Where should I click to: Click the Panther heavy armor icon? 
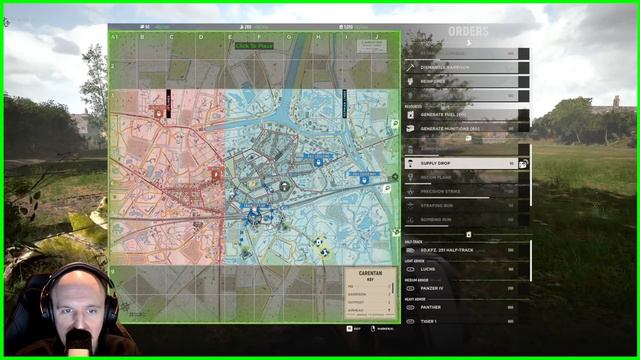(411, 307)
